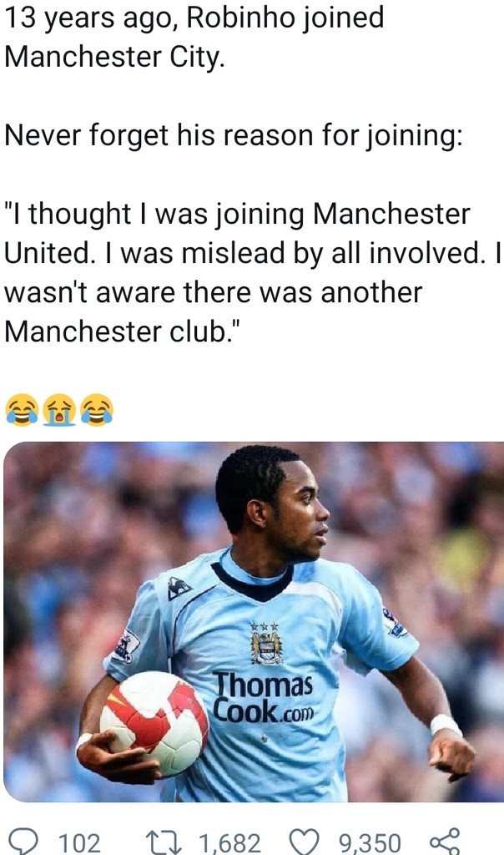504x855 pixels.
Task: Open the attached footballer photo
Action: (254, 621)
